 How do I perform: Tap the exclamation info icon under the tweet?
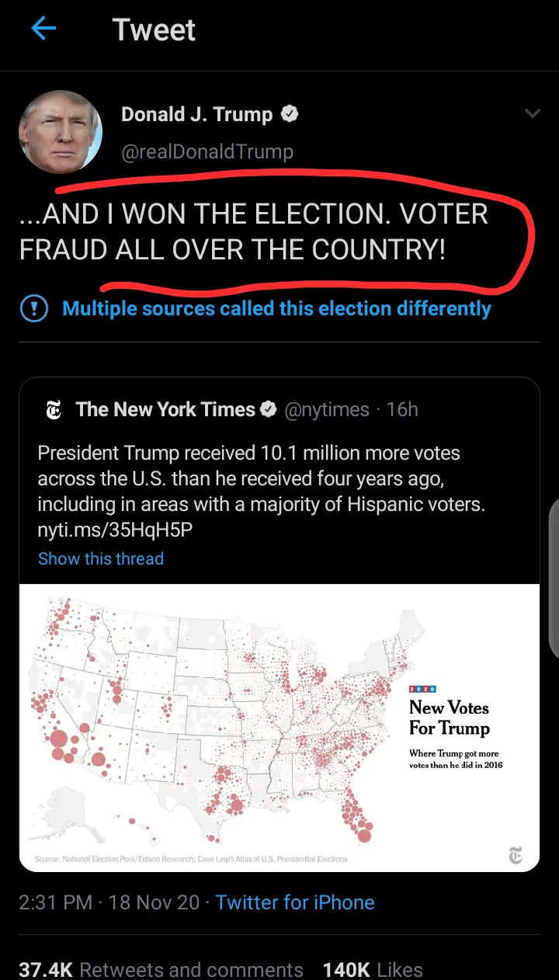coord(33,308)
